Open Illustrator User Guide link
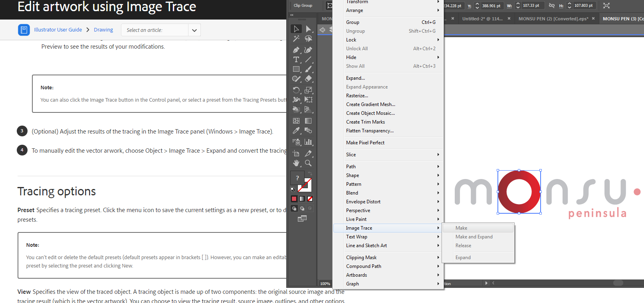 [58, 30]
